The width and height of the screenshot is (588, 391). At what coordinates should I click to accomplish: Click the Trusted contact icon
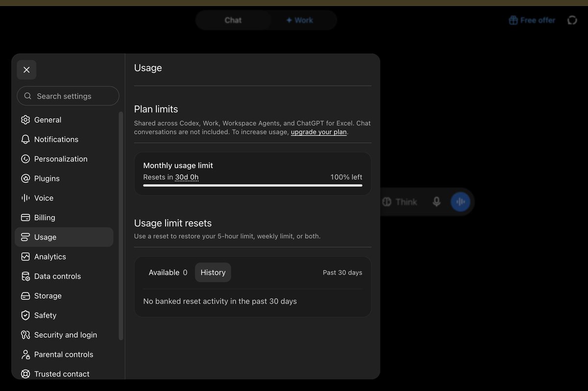pyautogui.click(x=25, y=374)
